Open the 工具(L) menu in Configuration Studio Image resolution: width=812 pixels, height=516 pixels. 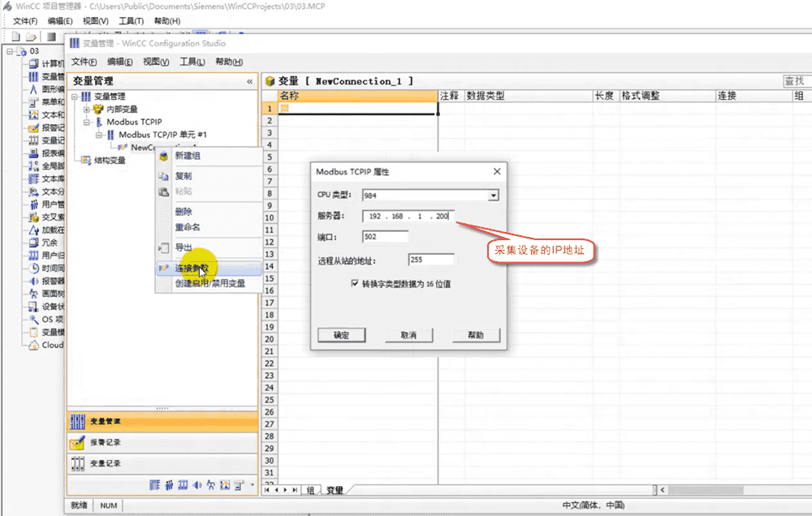coord(192,62)
